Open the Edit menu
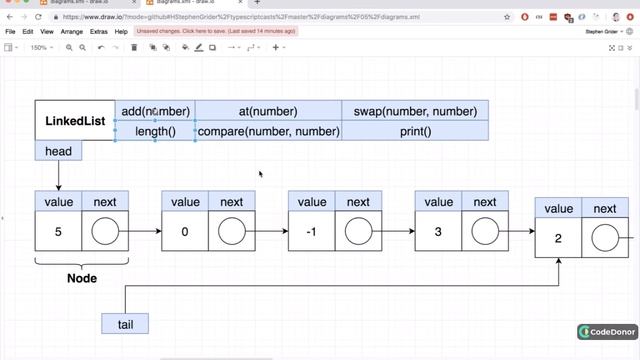640x360 pixels. pyautogui.click(x=28, y=31)
